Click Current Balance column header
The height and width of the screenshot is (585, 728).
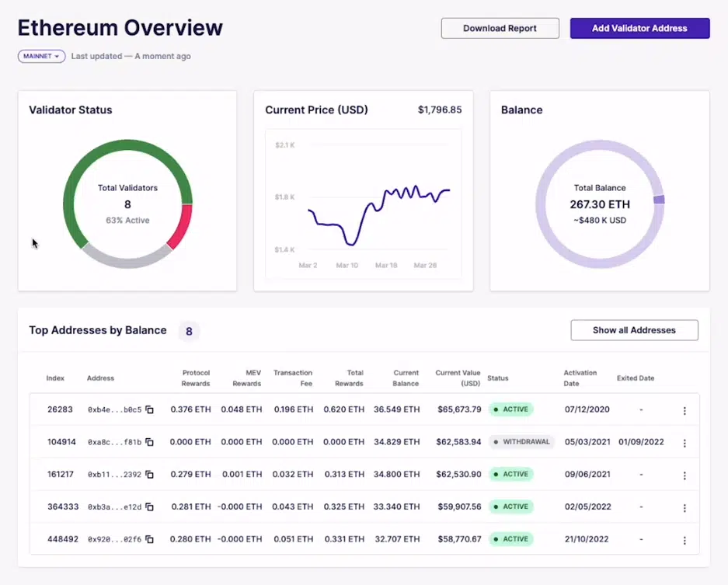click(x=406, y=378)
